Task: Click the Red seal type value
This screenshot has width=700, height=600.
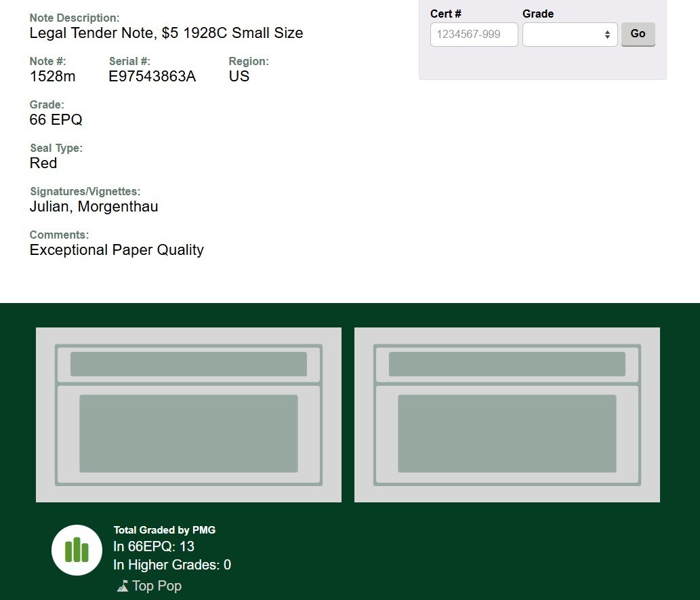Action: click(43, 163)
